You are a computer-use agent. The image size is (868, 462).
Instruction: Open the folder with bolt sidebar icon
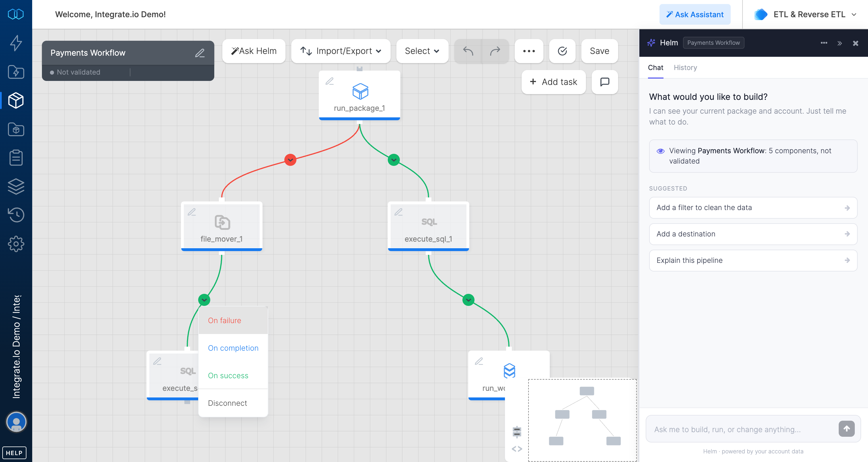(16, 72)
